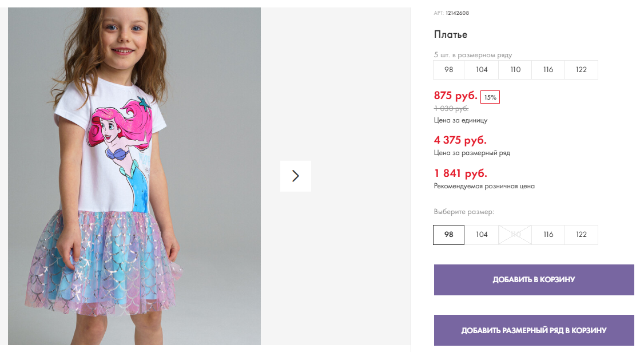The image size is (644, 352).
Task: Click size 122 in размерном ряду row
Action: [581, 70]
